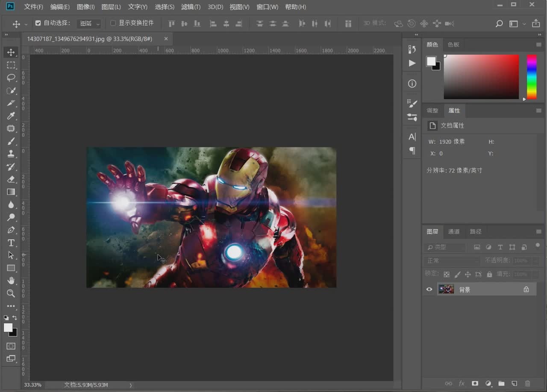The width and height of the screenshot is (547, 392).
Task: Expand the status bar info arrow
Action: click(131, 385)
